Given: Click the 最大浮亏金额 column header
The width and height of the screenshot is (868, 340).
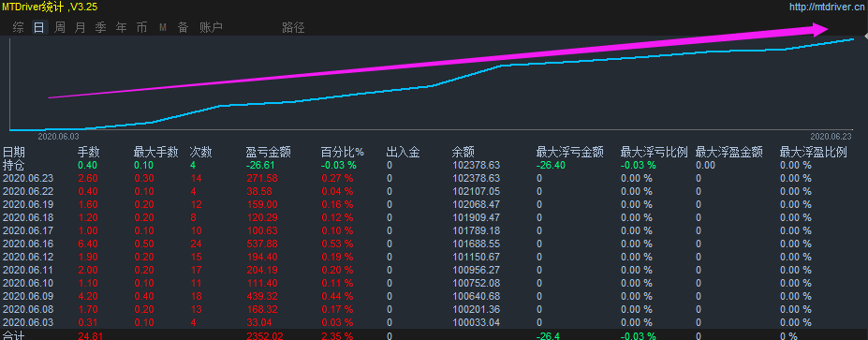Looking at the screenshot, I should [x=569, y=153].
